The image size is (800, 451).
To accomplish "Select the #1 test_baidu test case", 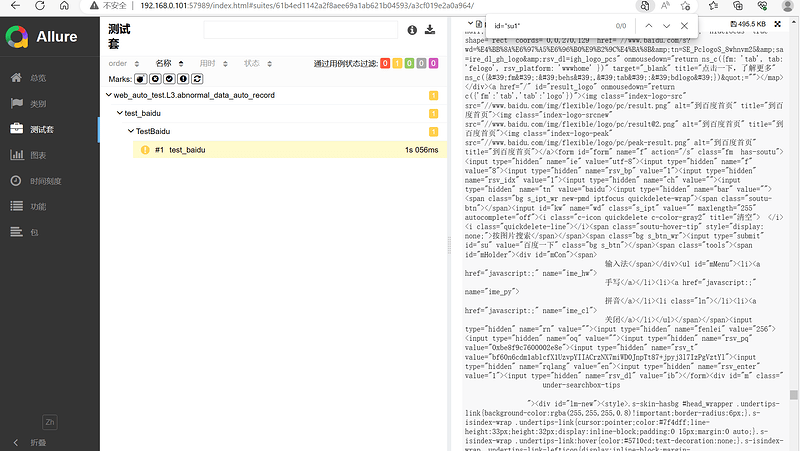I will [290, 149].
